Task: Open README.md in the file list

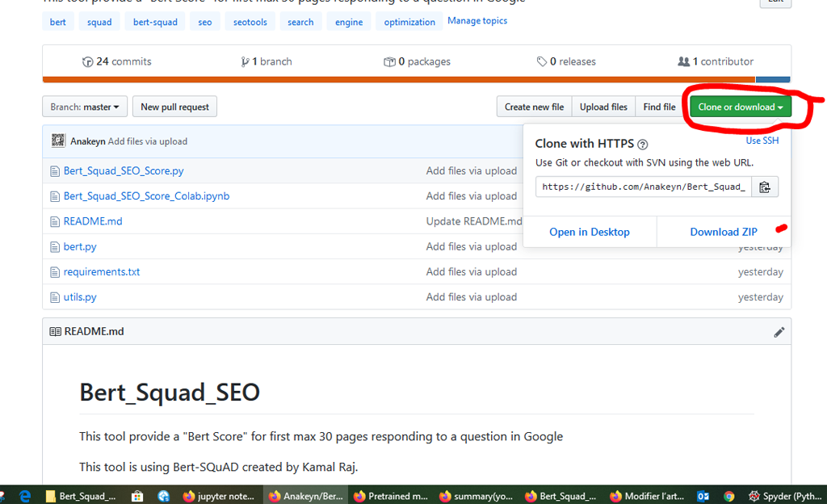Action: pyautogui.click(x=93, y=221)
